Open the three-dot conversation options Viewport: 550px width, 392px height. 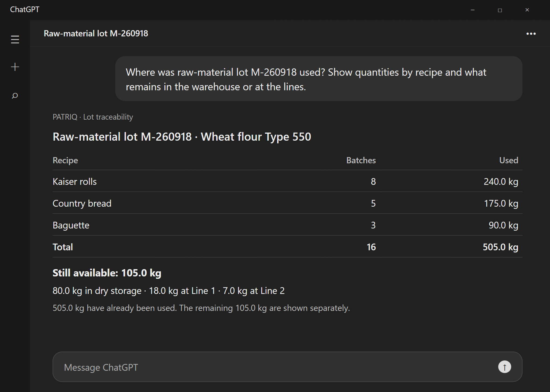pos(531,34)
